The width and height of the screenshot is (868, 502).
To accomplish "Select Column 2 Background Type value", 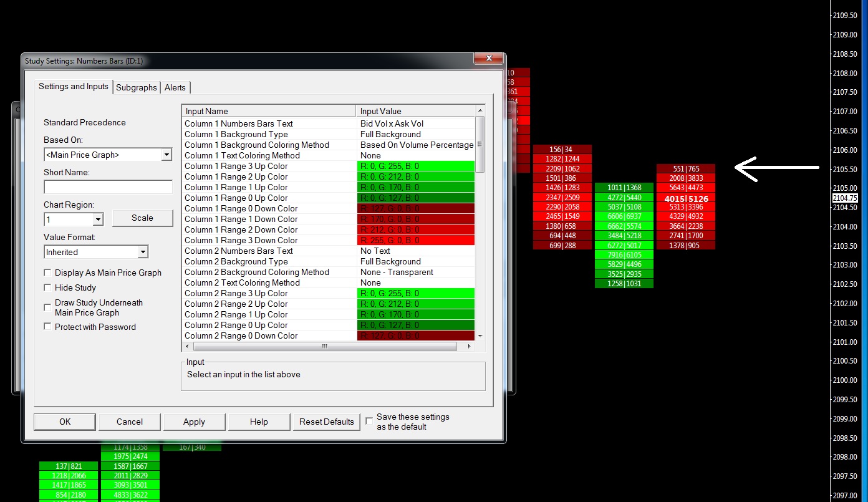I will coord(416,261).
